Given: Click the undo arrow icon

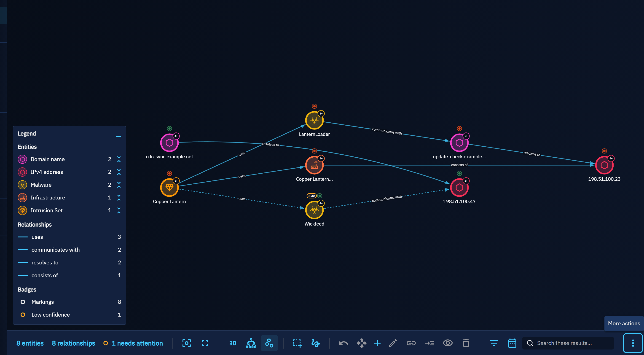Looking at the screenshot, I should [343, 343].
